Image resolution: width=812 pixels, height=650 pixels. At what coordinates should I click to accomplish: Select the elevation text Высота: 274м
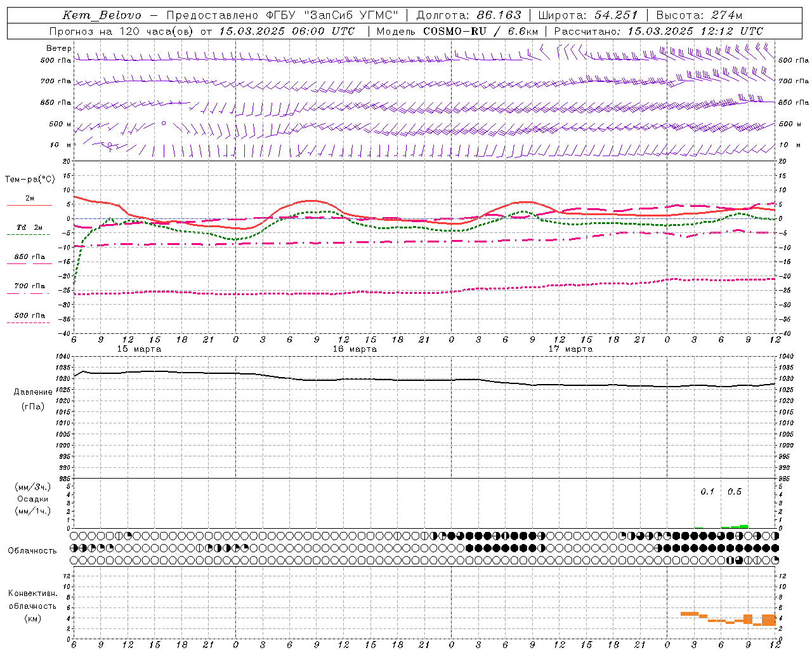699,15
